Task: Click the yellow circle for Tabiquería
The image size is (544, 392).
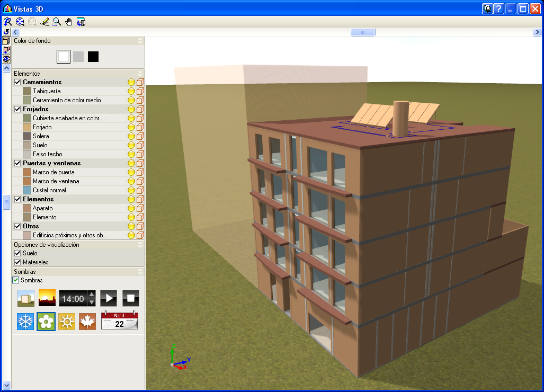Action: (131, 91)
